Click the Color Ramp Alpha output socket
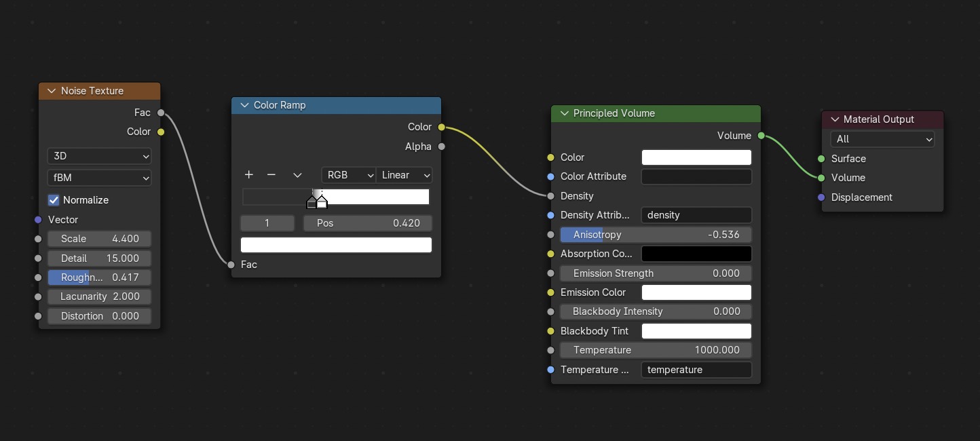 tap(442, 147)
